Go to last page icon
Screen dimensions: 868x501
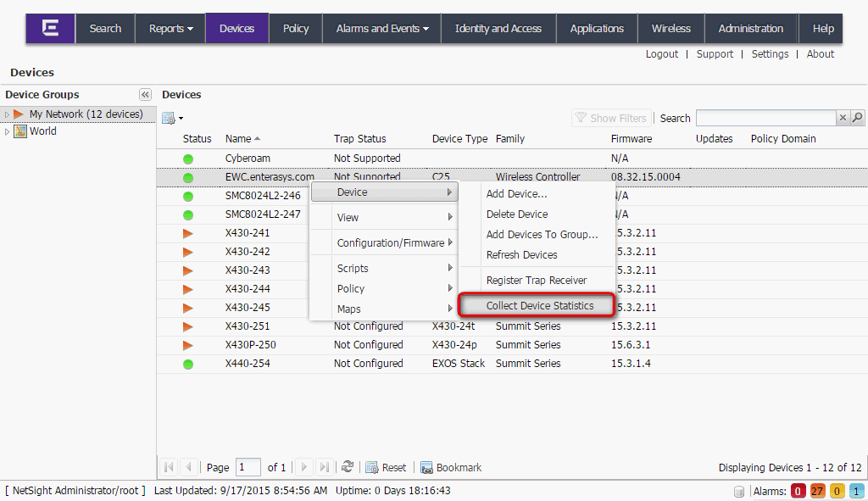click(324, 467)
